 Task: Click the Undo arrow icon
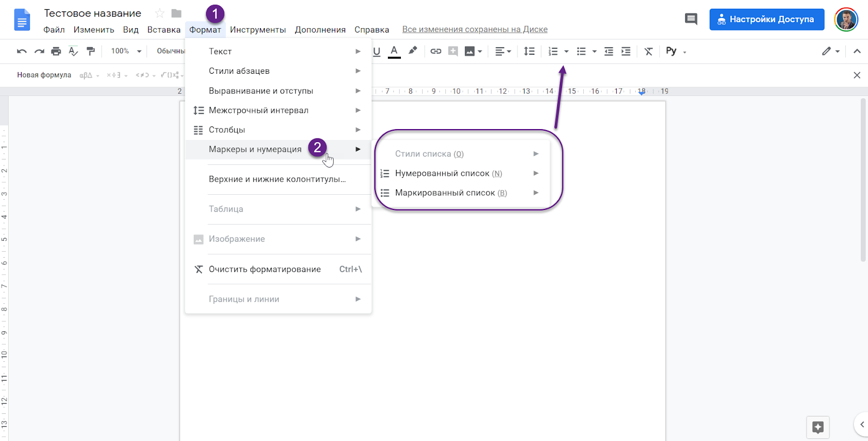22,52
